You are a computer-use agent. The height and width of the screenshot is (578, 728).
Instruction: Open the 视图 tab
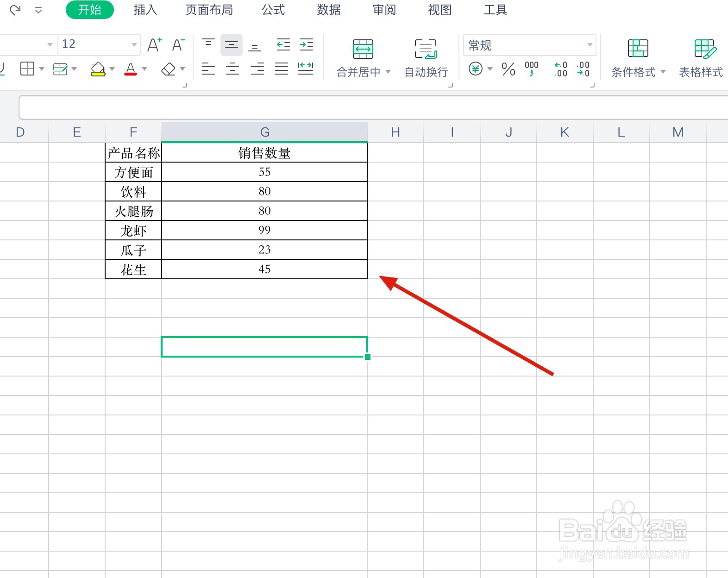440,10
